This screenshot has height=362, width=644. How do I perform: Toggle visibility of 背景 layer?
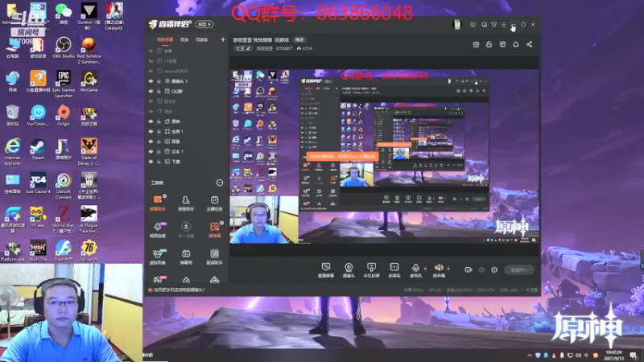click(151, 142)
